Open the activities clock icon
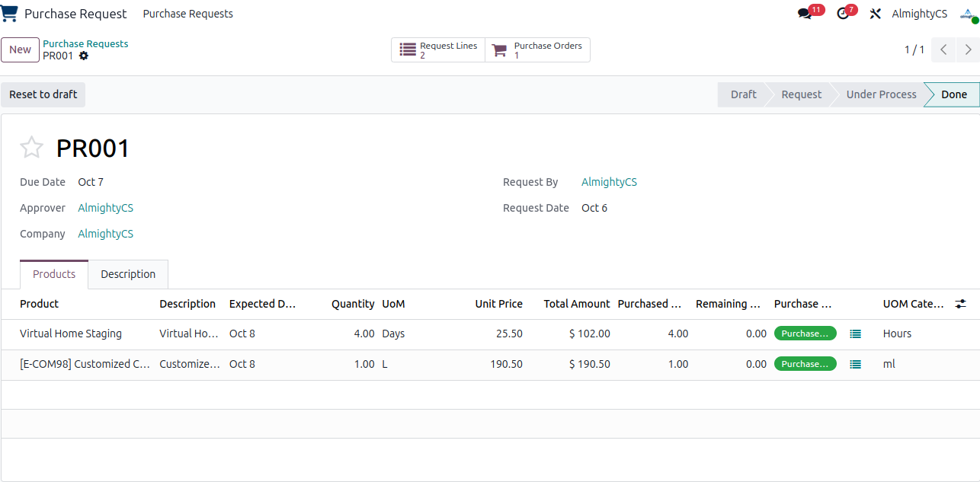This screenshot has width=980, height=482. pos(842,14)
